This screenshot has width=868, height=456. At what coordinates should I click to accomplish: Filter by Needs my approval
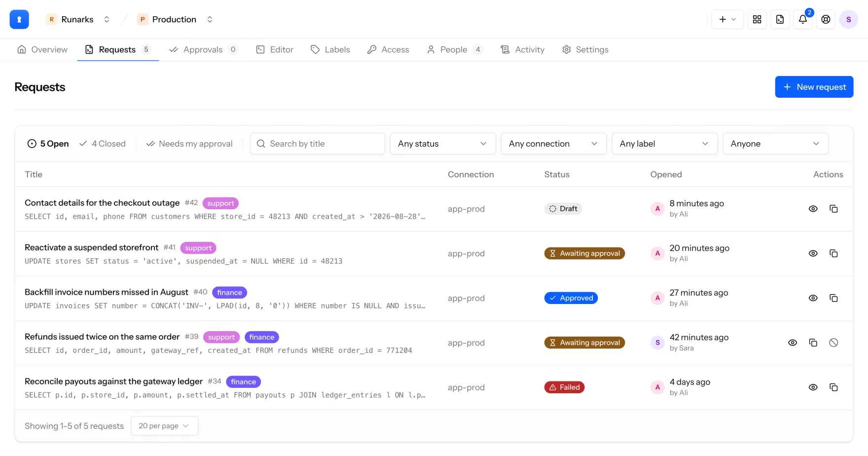point(189,144)
